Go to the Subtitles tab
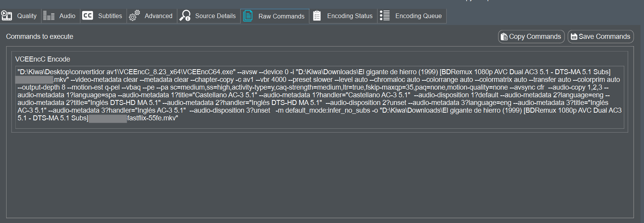The width and height of the screenshot is (644, 223). (110, 16)
